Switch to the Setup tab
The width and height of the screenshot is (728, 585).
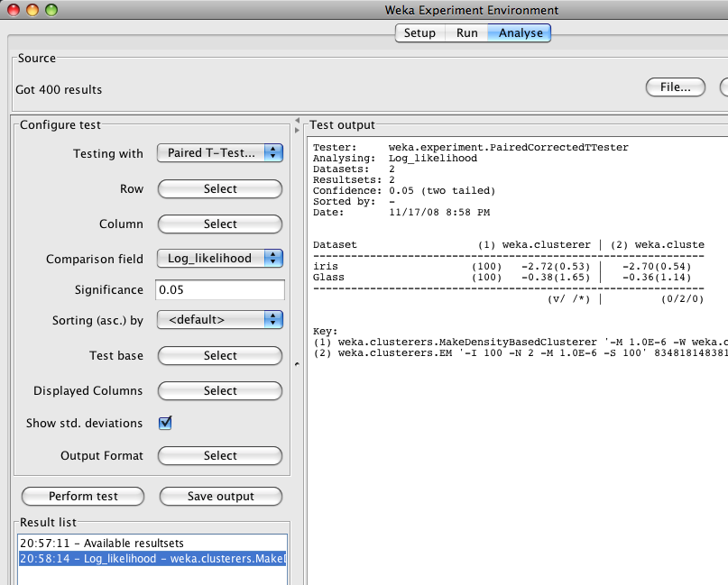[x=419, y=33]
